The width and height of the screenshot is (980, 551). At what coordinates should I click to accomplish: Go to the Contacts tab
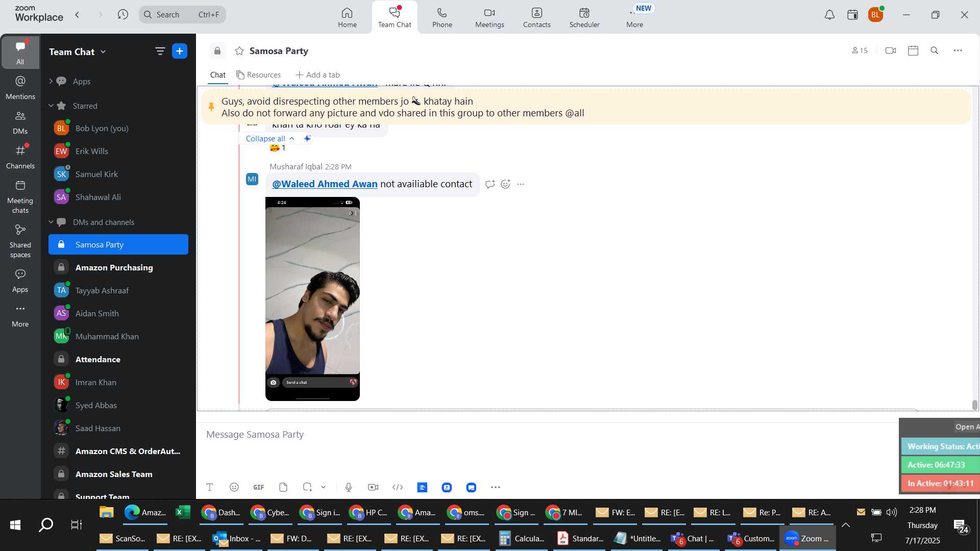click(536, 17)
